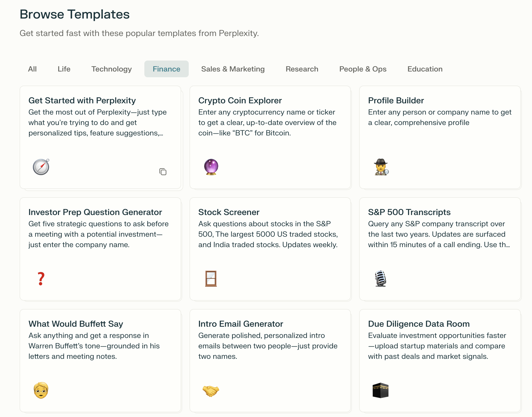Open the Intro Email Generator title
Viewport: 532px width, 417px height.
240,324
